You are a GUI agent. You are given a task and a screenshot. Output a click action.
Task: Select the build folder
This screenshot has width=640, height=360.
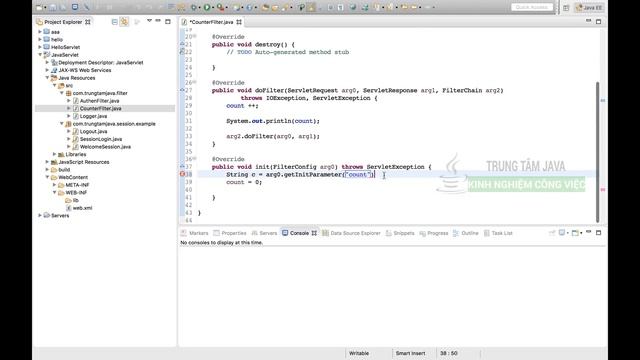click(64, 170)
